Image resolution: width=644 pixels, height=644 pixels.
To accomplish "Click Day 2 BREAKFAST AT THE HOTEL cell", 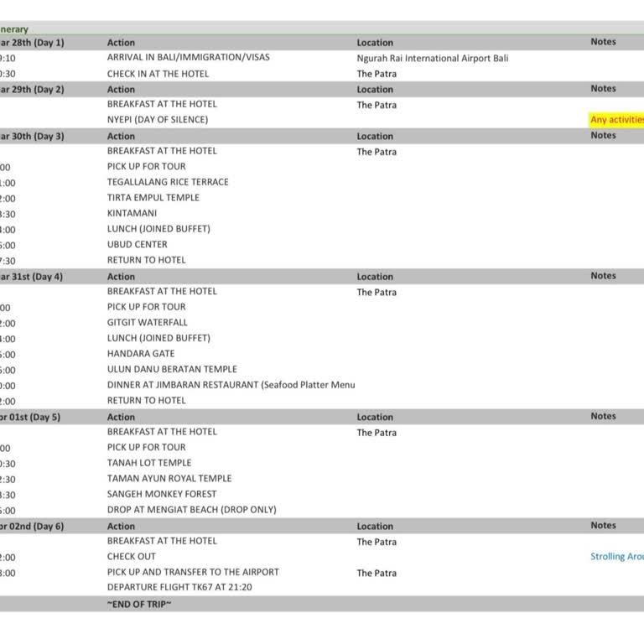I will click(162, 104).
